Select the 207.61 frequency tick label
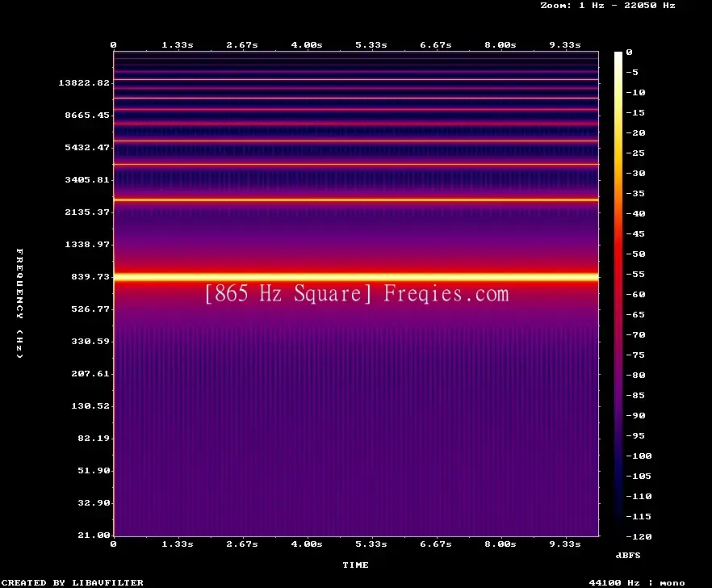The image size is (712, 588). (x=90, y=373)
